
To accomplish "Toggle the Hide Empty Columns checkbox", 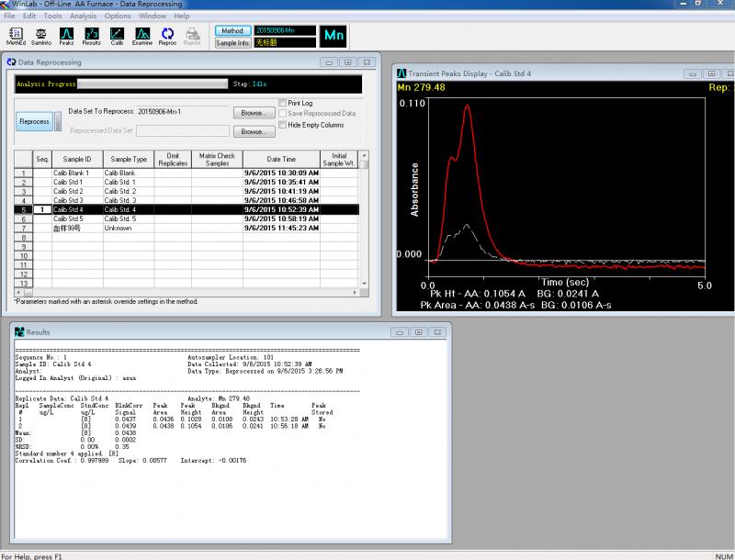I will [283, 125].
